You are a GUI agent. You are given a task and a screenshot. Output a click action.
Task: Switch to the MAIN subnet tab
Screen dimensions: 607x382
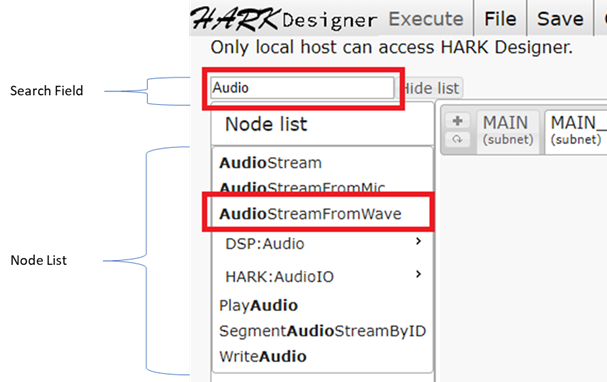508,130
